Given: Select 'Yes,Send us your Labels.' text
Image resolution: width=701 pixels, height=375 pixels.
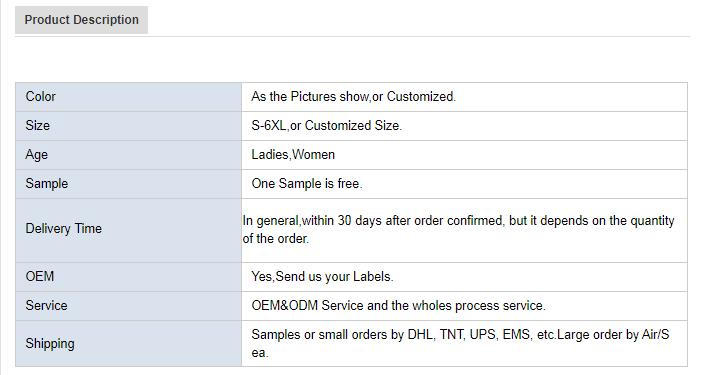Looking at the screenshot, I should (x=322, y=277).
